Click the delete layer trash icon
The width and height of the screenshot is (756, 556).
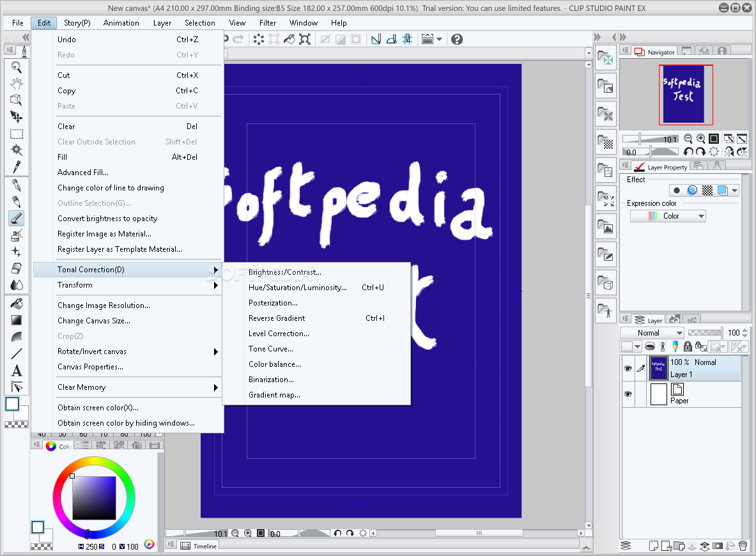743,546
